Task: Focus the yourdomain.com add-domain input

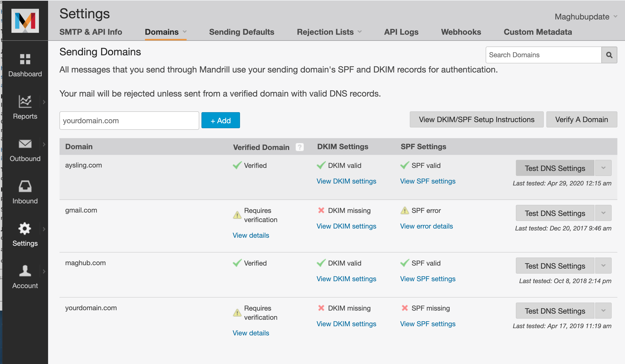Action: tap(129, 121)
